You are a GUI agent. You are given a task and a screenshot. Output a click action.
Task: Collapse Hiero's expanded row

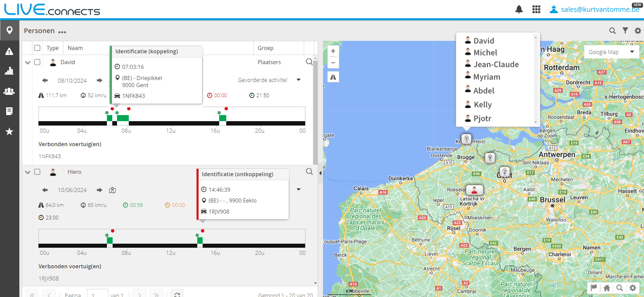pos(28,172)
